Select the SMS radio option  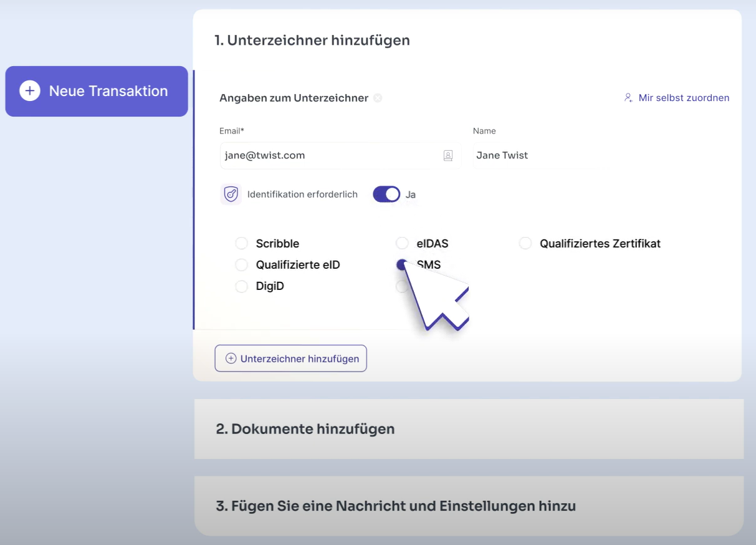tap(402, 265)
